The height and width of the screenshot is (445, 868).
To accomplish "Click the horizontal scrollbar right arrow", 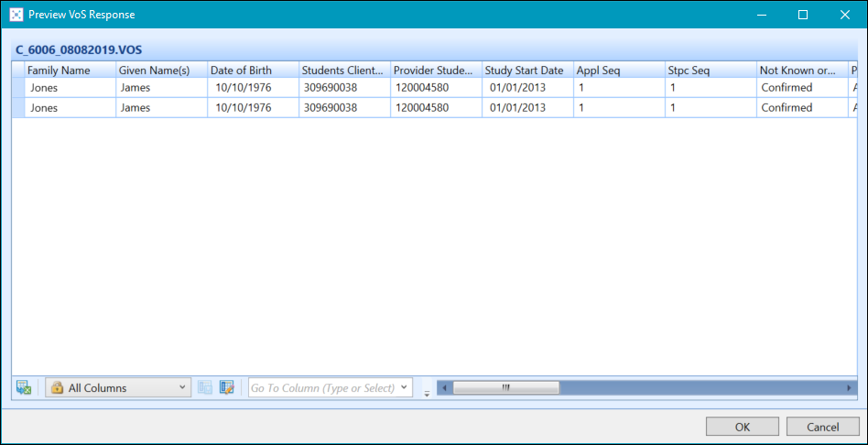I will pos(849,388).
